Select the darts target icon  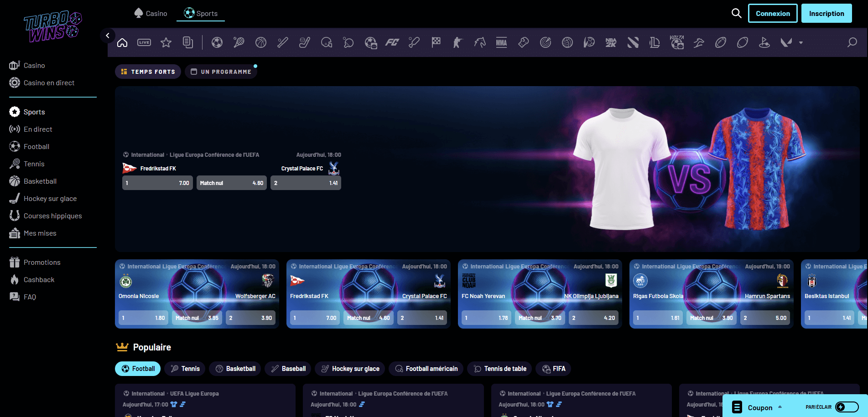tap(545, 42)
